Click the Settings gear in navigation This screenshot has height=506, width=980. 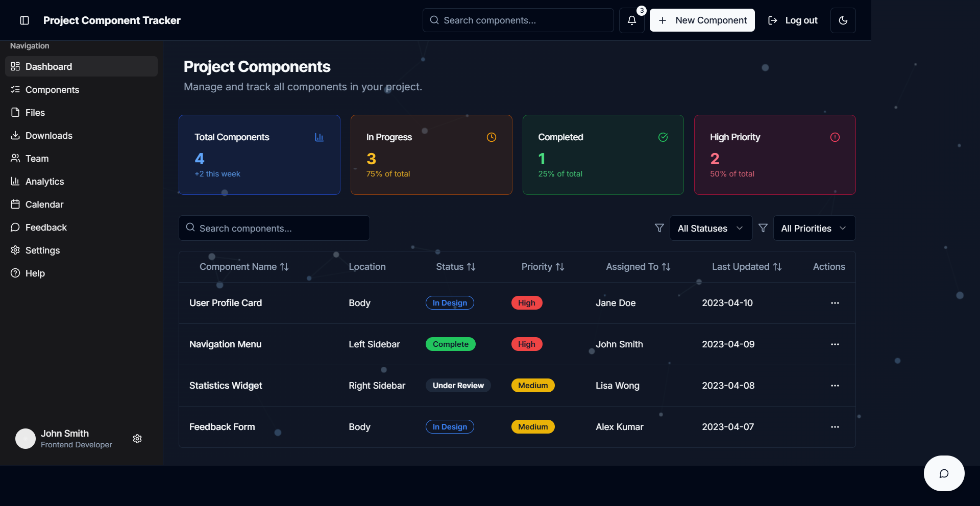(x=15, y=250)
